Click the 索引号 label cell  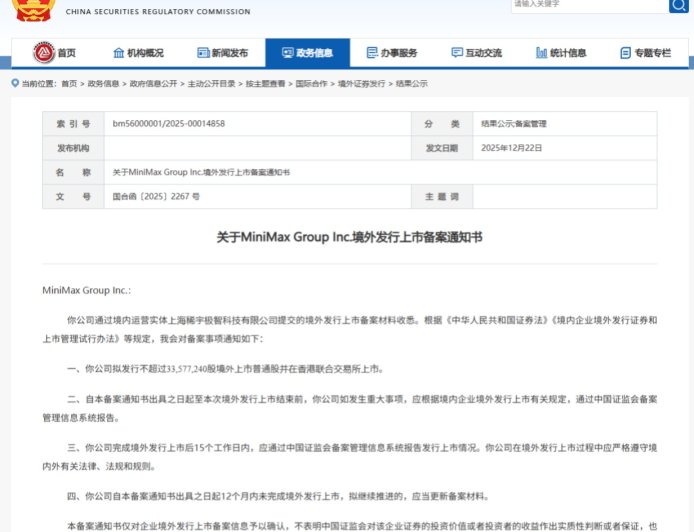(73, 124)
